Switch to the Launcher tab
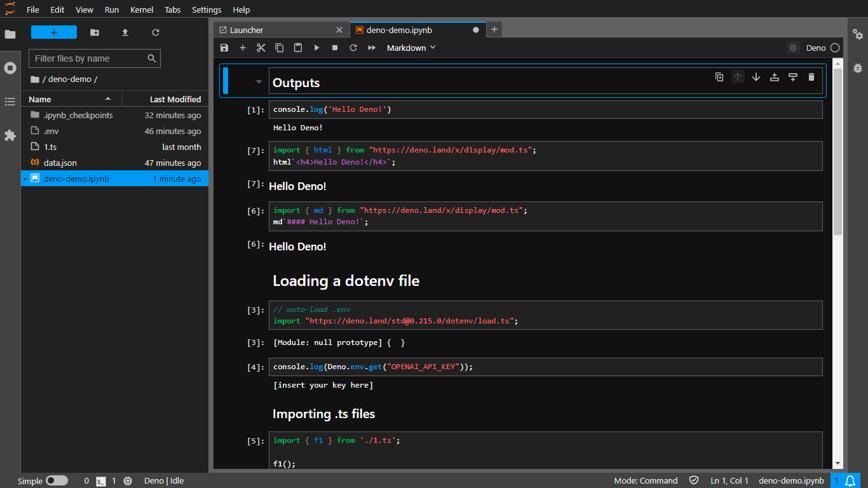The height and width of the screenshot is (488, 868). pyautogui.click(x=247, y=30)
